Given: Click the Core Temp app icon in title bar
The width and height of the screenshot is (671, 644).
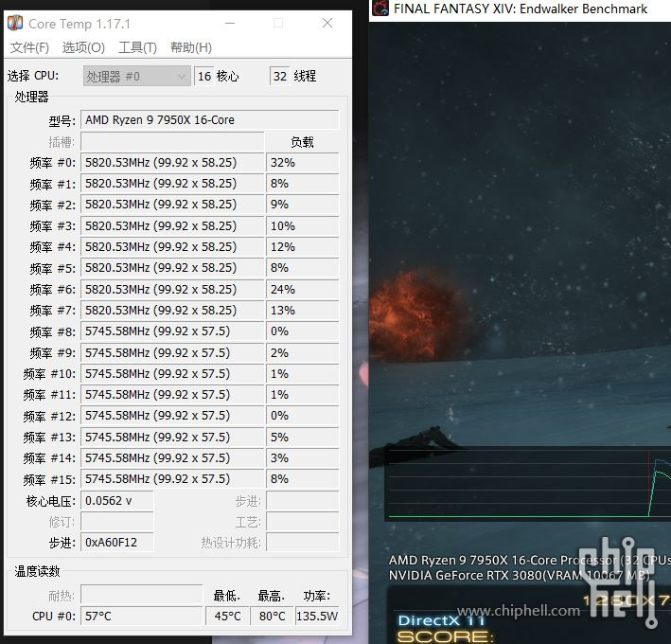Looking at the screenshot, I should [x=15, y=23].
